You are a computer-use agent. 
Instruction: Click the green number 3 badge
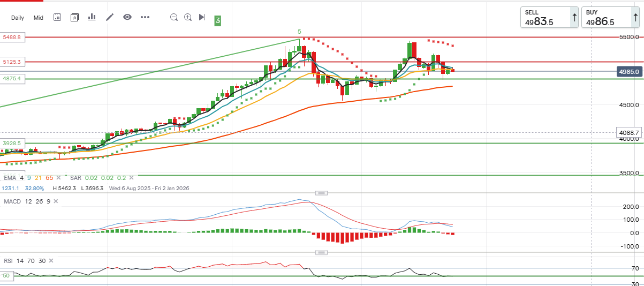[218, 21]
